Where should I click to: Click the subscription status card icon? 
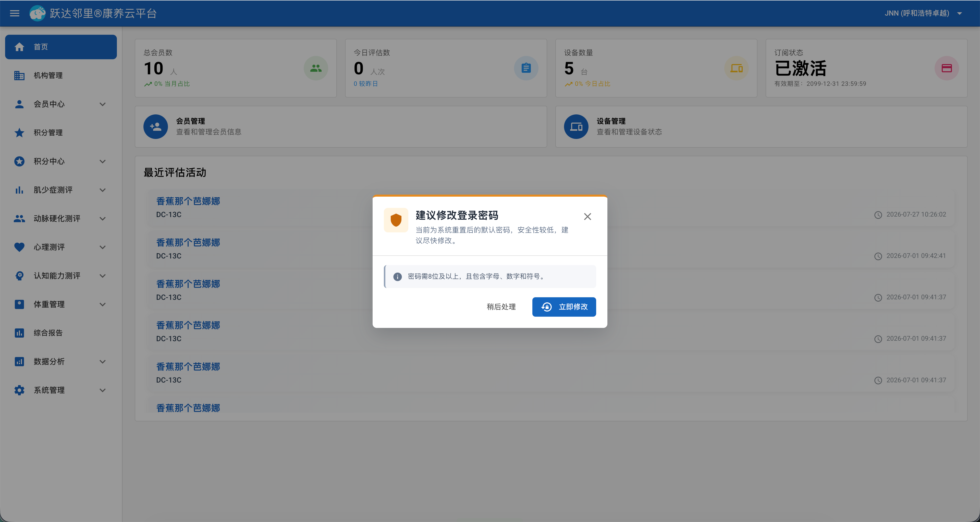[x=947, y=68]
